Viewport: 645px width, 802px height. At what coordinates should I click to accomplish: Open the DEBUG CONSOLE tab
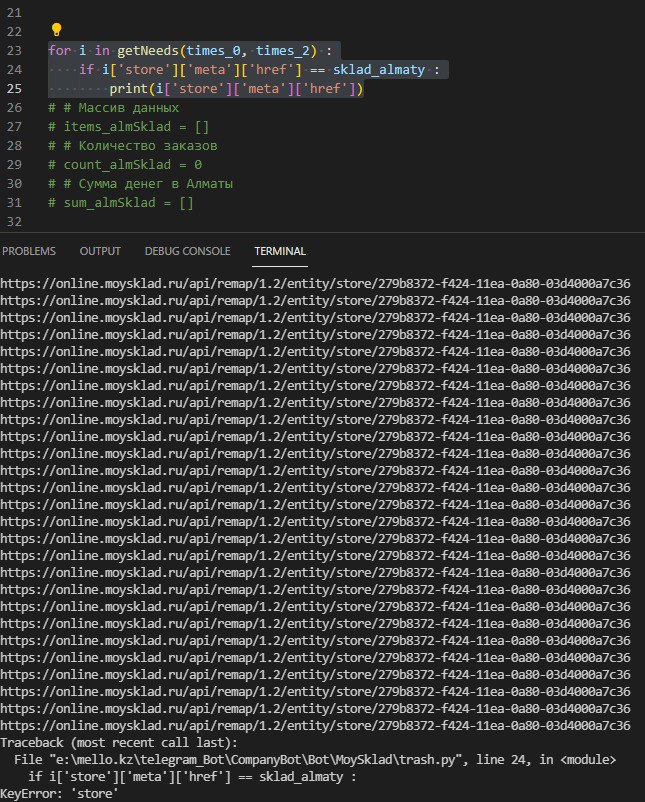click(188, 251)
